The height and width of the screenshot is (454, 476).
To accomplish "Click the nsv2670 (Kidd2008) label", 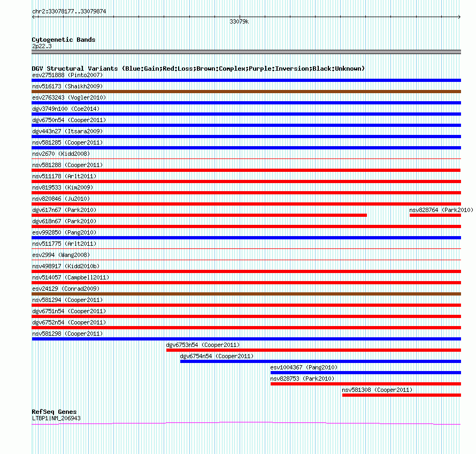I will [x=61, y=154].
